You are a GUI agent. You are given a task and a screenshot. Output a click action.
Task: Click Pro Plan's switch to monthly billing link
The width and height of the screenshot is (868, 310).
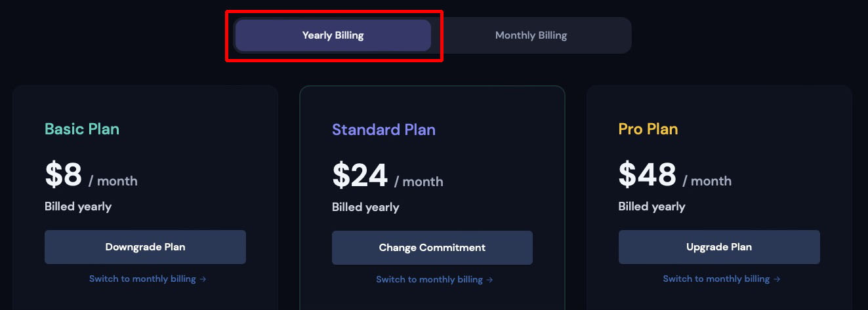716,279
